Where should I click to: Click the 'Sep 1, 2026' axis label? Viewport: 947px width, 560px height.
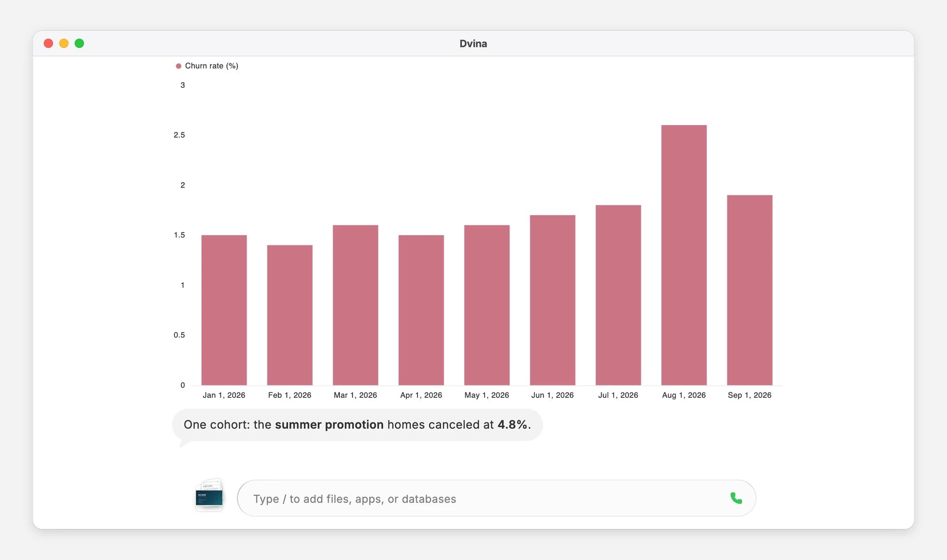click(750, 395)
